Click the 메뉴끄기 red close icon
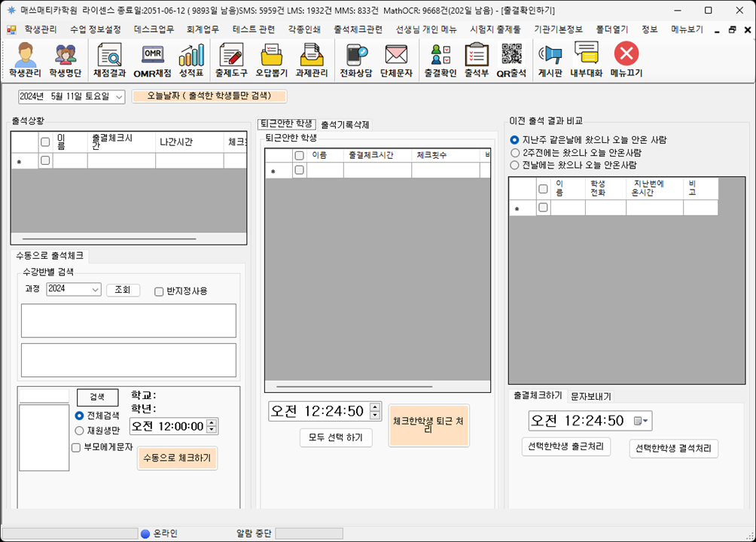756x542 pixels. click(626, 60)
